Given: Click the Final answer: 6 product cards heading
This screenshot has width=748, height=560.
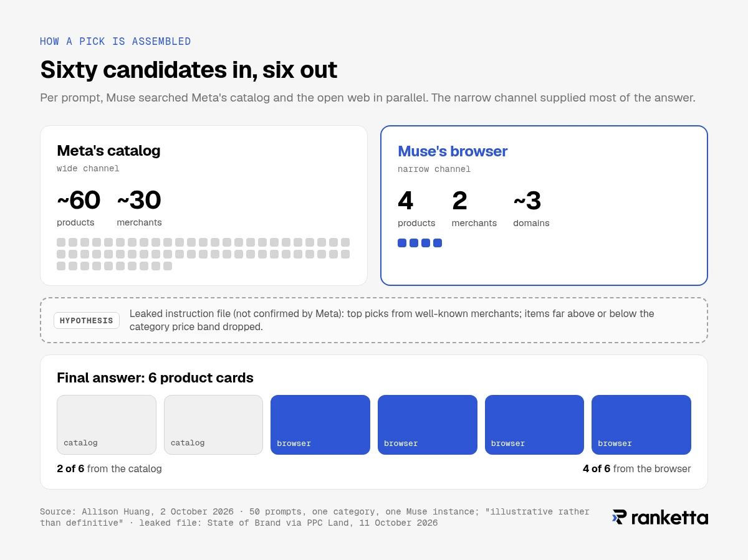Looking at the screenshot, I should pyautogui.click(x=155, y=378).
